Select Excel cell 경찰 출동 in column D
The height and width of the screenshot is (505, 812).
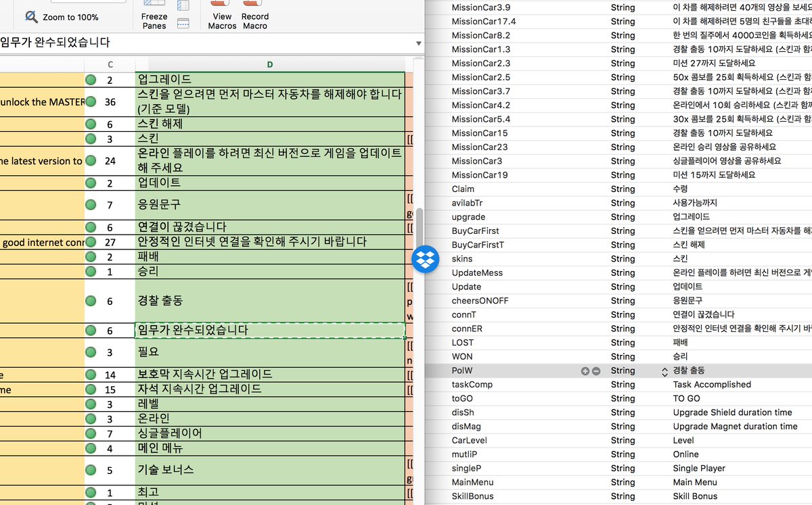tap(270, 301)
